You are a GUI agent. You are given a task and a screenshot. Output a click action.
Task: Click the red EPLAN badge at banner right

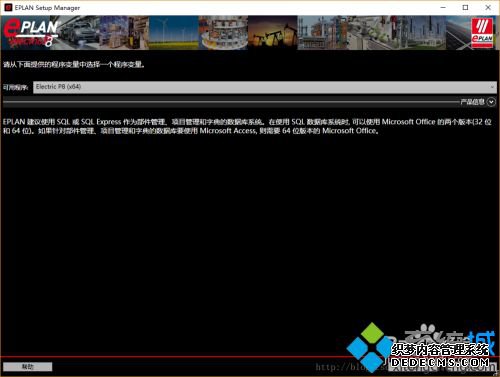pyautogui.click(x=482, y=33)
